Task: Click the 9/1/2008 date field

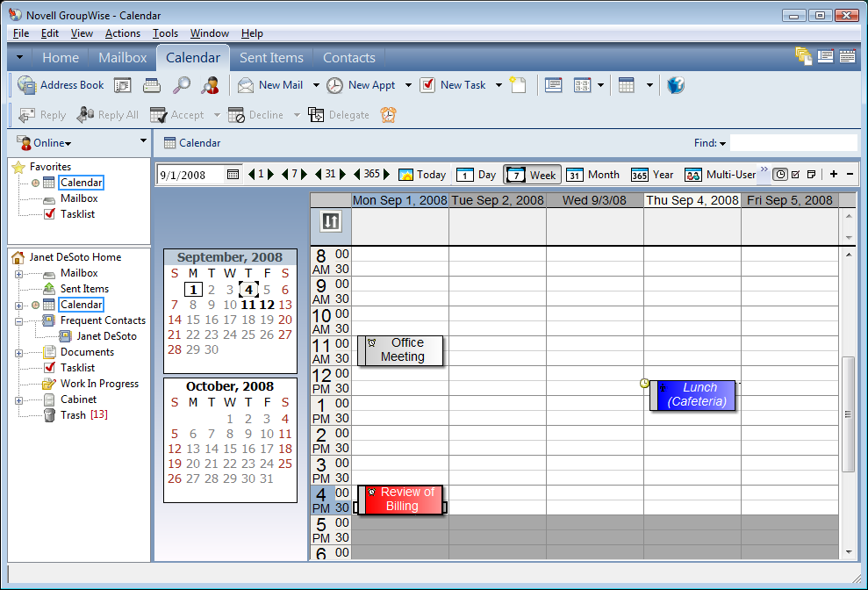Action: point(191,175)
